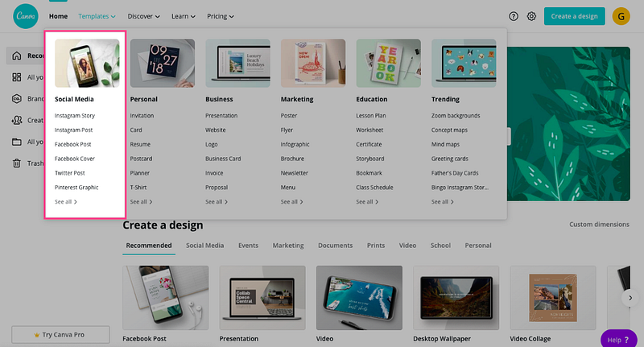Open the settings gear icon
644x347 pixels.
pyautogui.click(x=531, y=16)
